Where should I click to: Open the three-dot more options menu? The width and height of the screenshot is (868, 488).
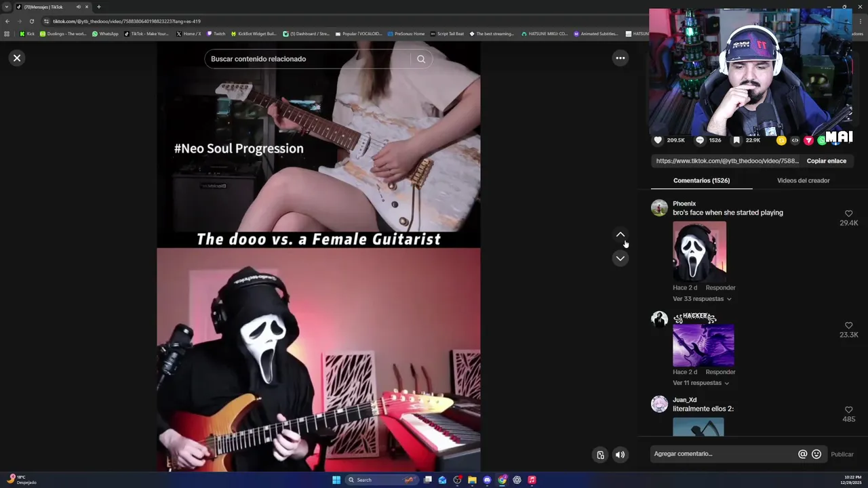[620, 58]
